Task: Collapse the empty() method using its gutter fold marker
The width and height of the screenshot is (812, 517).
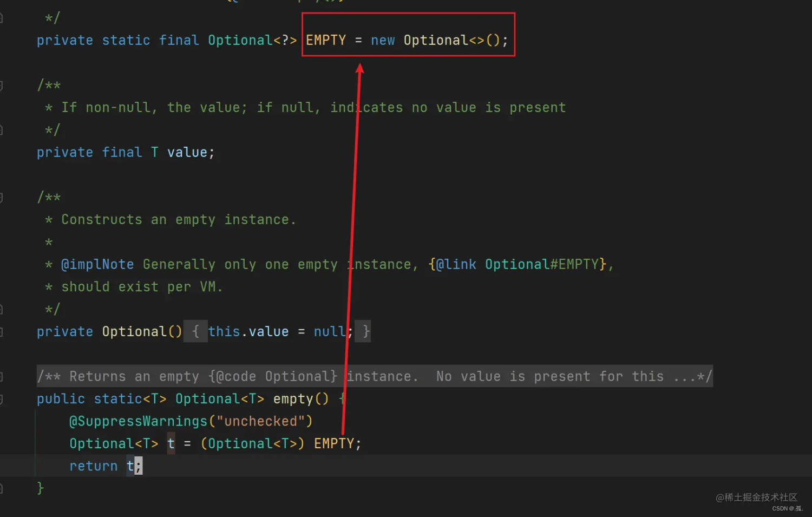Action: pyautogui.click(x=1, y=399)
